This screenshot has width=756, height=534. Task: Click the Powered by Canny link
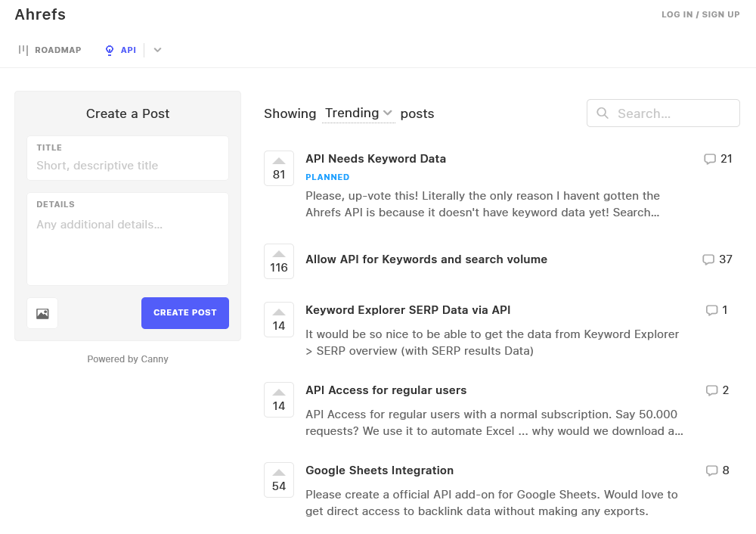pos(128,359)
